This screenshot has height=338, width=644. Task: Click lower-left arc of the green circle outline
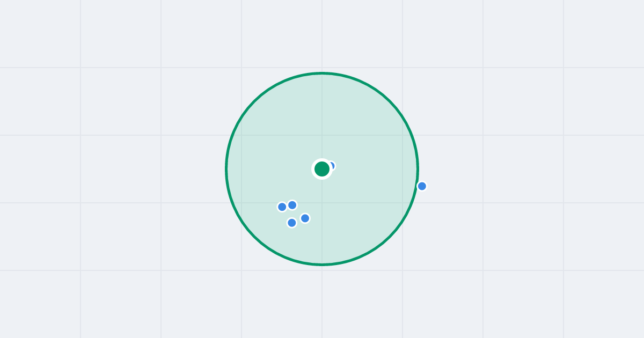[x=254, y=237]
